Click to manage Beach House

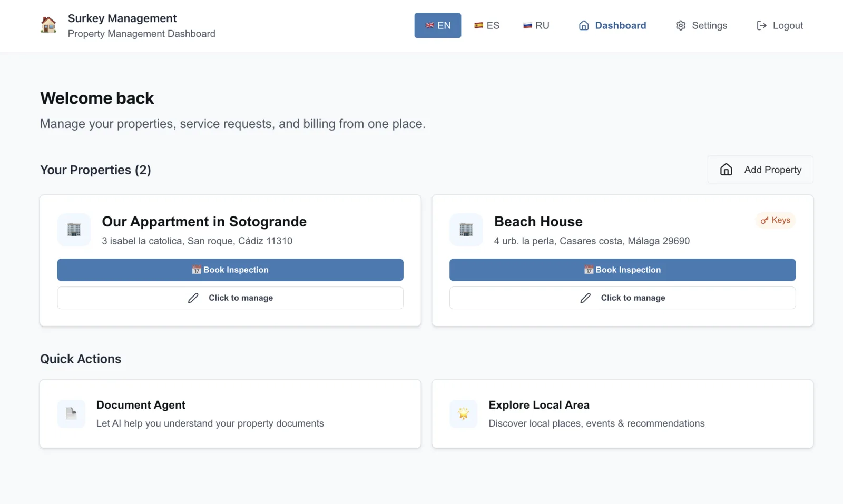[x=622, y=298]
